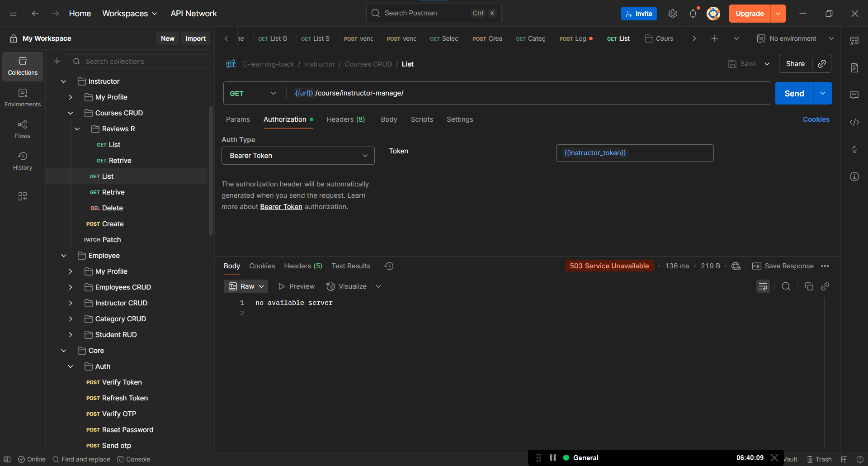Create a new collection with plus icon
This screenshot has height=466, width=868.
coord(57,61)
